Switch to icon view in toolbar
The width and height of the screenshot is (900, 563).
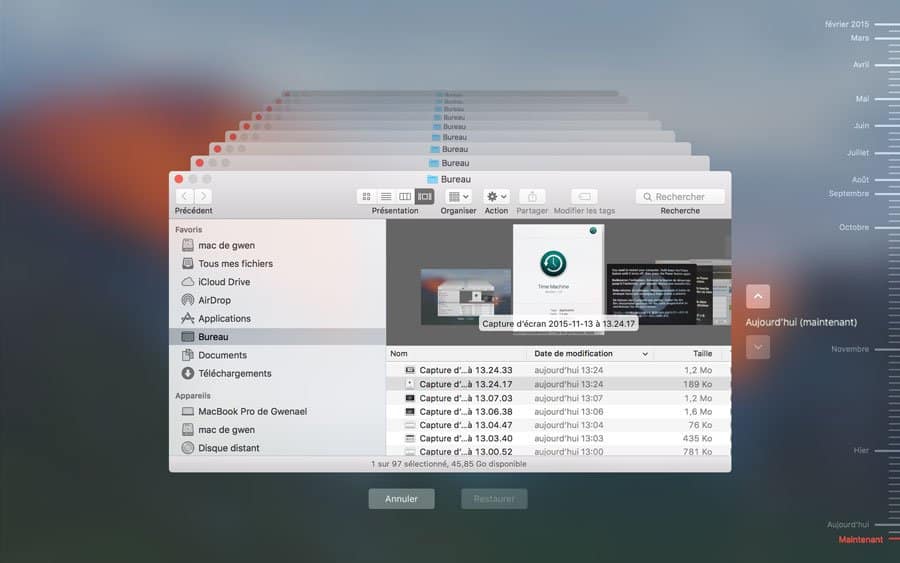[x=366, y=197]
